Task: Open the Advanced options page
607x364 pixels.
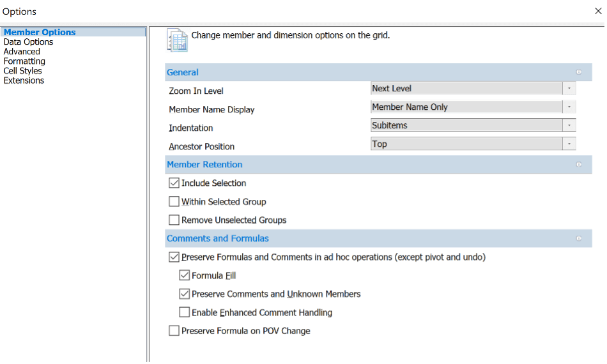Action: [22, 52]
